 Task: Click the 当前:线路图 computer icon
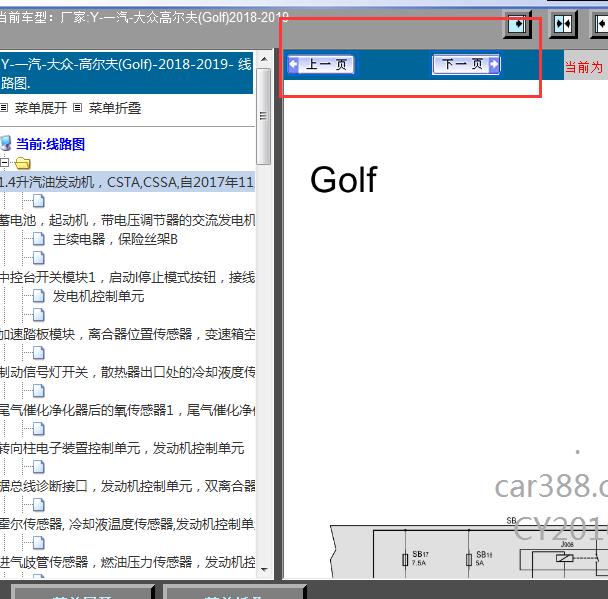click(6, 143)
